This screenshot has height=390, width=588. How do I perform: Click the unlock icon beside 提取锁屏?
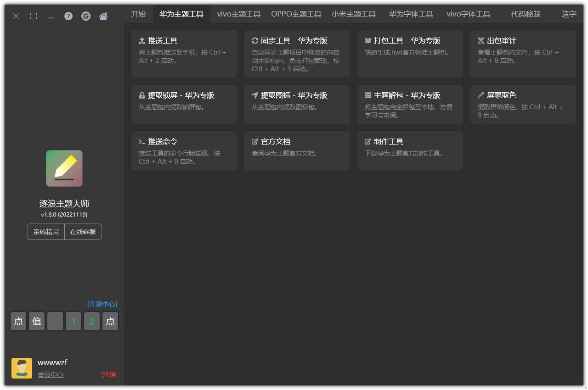click(142, 95)
